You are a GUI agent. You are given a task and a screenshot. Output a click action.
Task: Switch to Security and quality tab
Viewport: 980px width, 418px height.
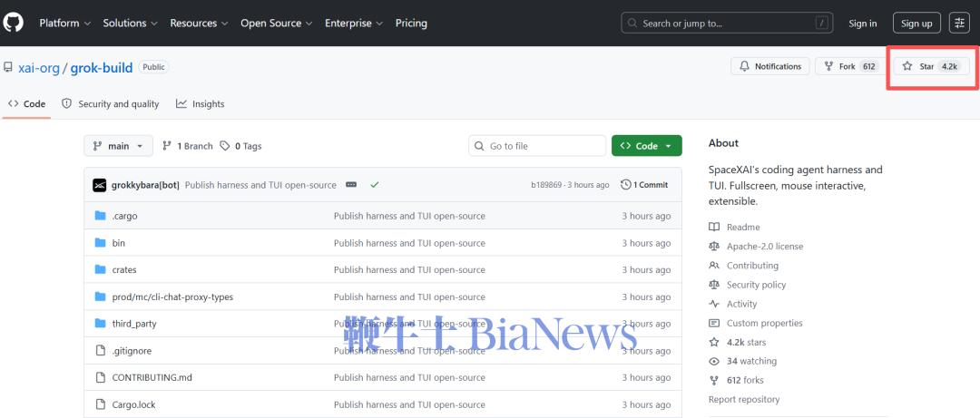(x=111, y=103)
